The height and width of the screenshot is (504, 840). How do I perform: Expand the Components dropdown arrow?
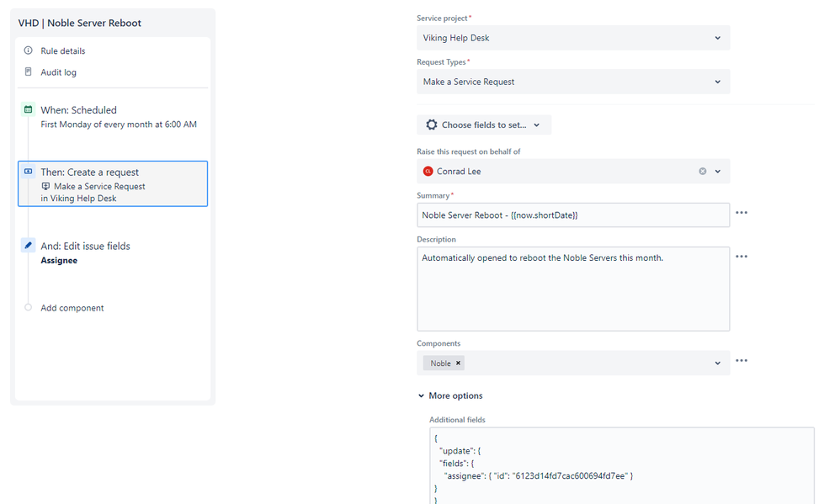(x=718, y=363)
